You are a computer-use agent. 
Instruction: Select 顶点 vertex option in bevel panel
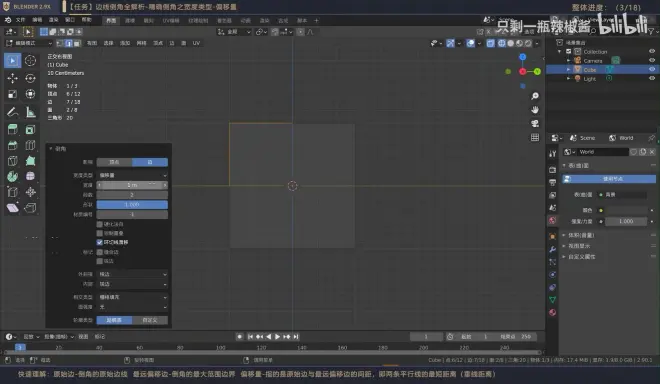point(114,162)
